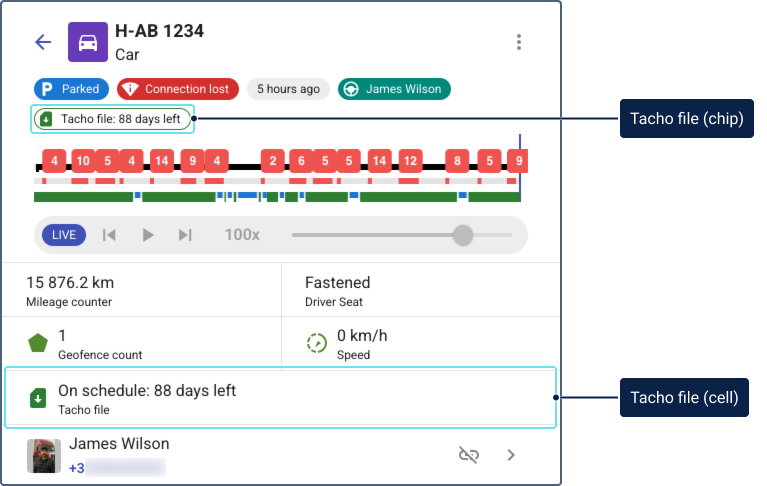Click the warning icon in Connection lost chip
Image resolution: width=767 pixels, height=486 pixels.
click(130, 89)
